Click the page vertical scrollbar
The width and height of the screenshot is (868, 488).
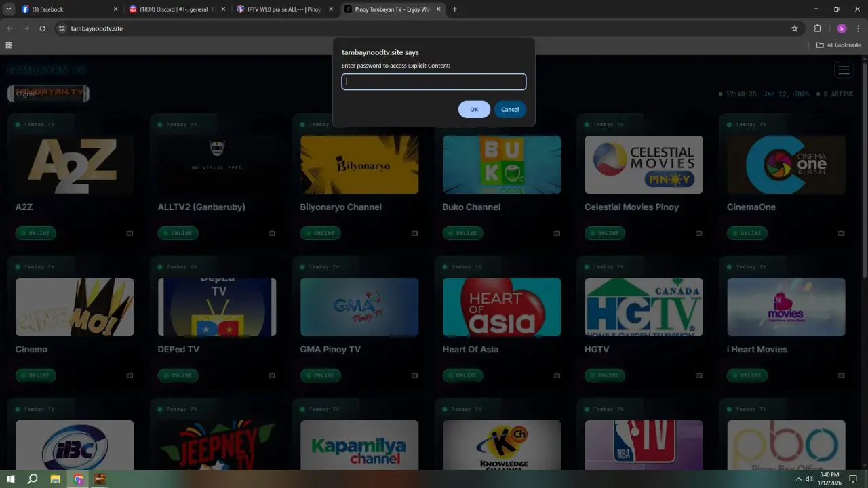pyautogui.click(x=864, y=169)
